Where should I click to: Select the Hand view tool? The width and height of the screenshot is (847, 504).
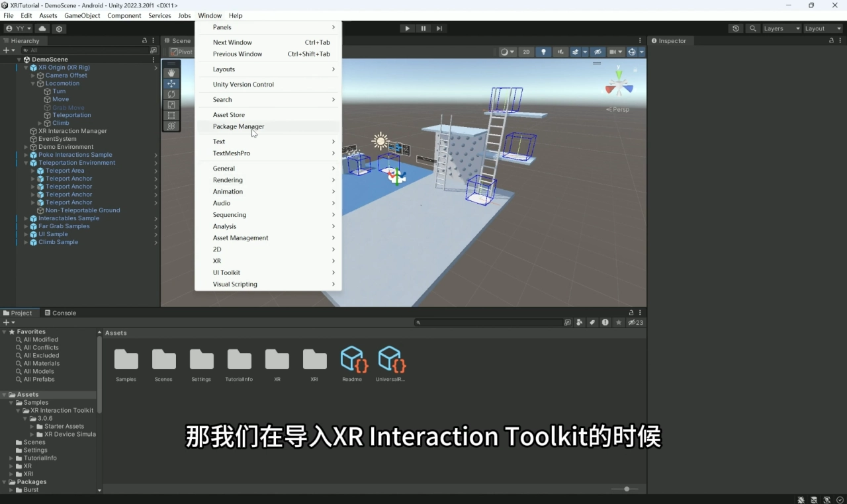[x=171, y=73]
